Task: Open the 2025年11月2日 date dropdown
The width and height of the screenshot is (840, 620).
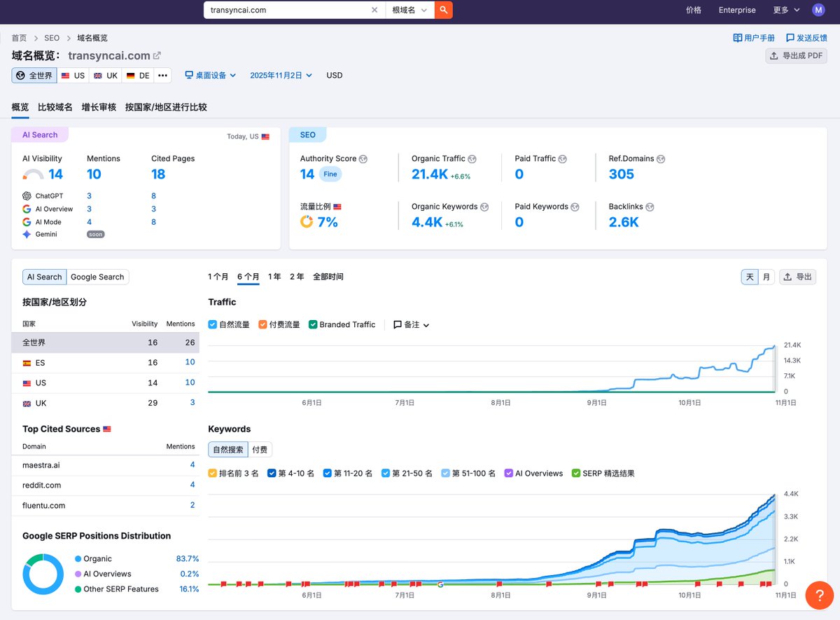Action: tap(281, 76)
